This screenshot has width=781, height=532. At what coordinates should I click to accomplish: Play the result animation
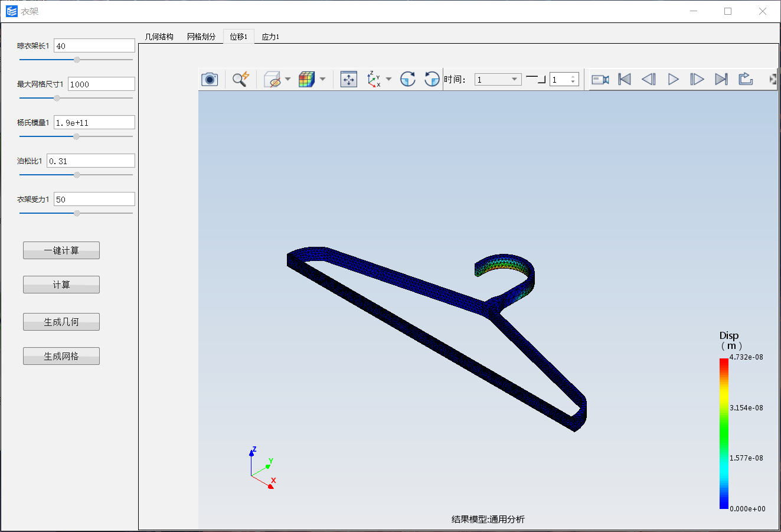(x=673, y=79)
